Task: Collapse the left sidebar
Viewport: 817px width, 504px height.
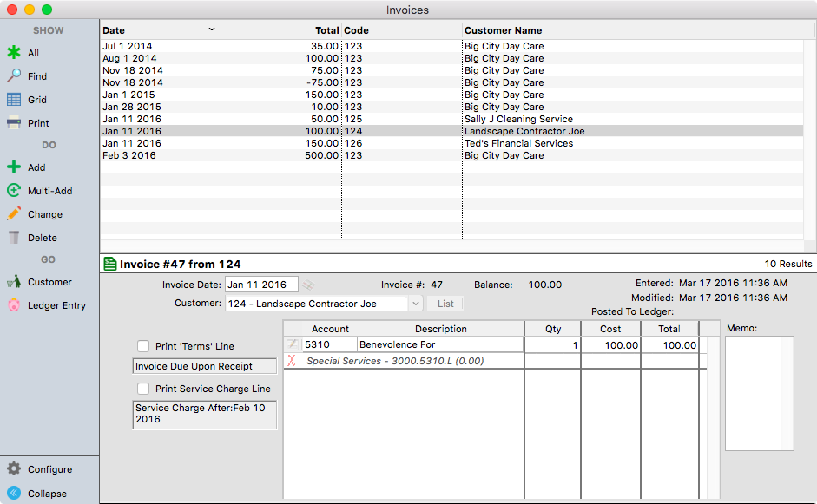Action: 14,494
